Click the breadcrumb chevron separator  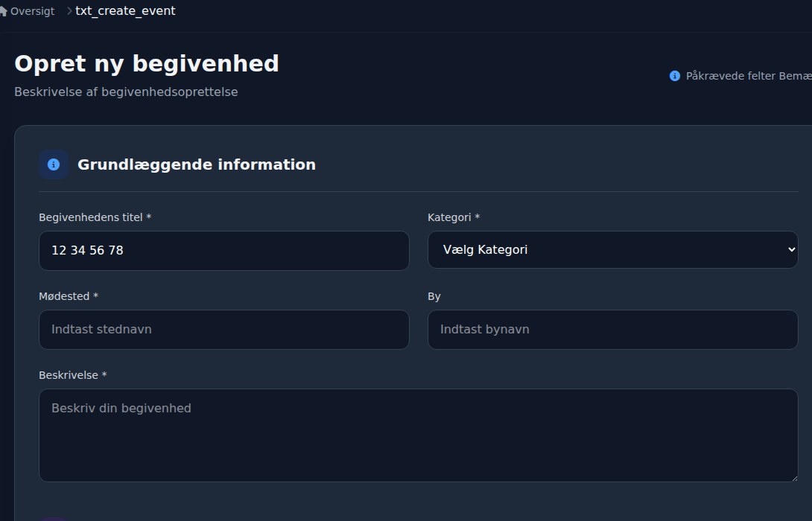(69, 11)
